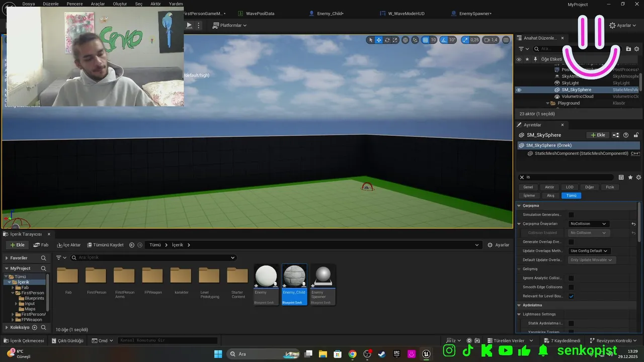
Task: Switch to EnemySpawner tab
Action: pos(475,14)
